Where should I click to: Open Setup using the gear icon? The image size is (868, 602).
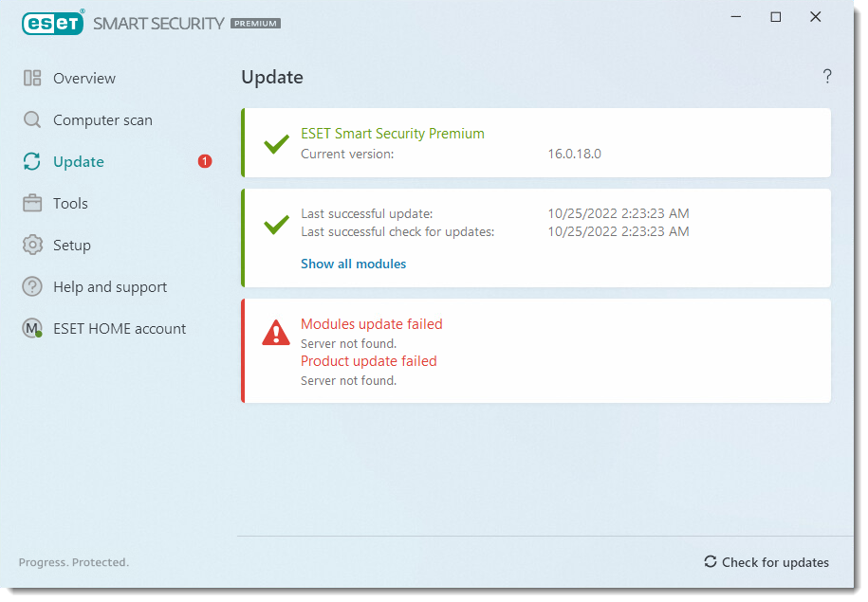click(31, 245)
